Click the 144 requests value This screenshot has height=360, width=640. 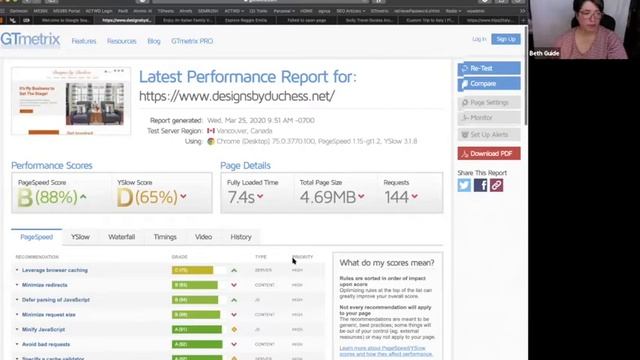coord(396,198)
